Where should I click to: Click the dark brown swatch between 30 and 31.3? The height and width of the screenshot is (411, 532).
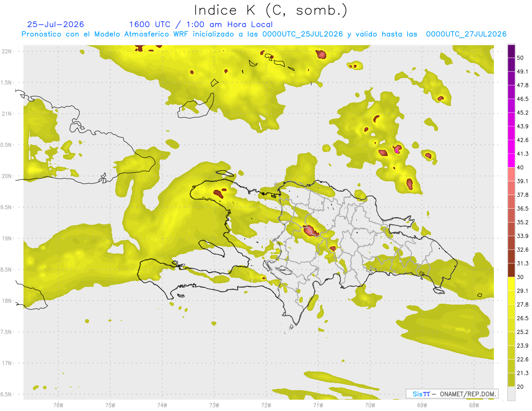pyautogui.click(x=511, y=270)
